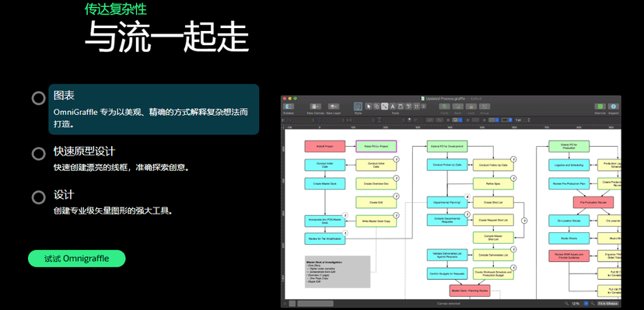Select the radio circle beside 快速原型设计
The image size is (644, 310).
tap(39, 153)
